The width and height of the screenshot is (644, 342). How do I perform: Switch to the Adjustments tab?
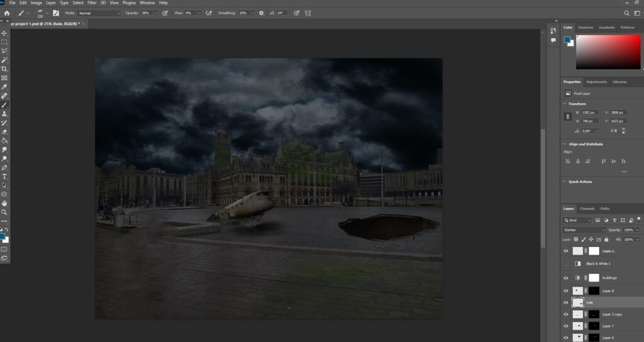coord(596,82)
